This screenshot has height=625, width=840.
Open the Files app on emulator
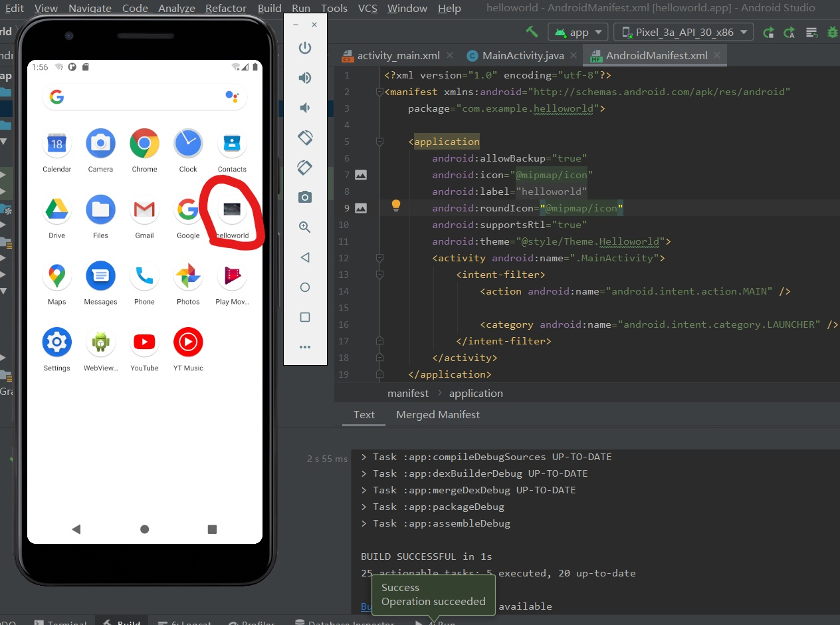(x=100, y=210)
